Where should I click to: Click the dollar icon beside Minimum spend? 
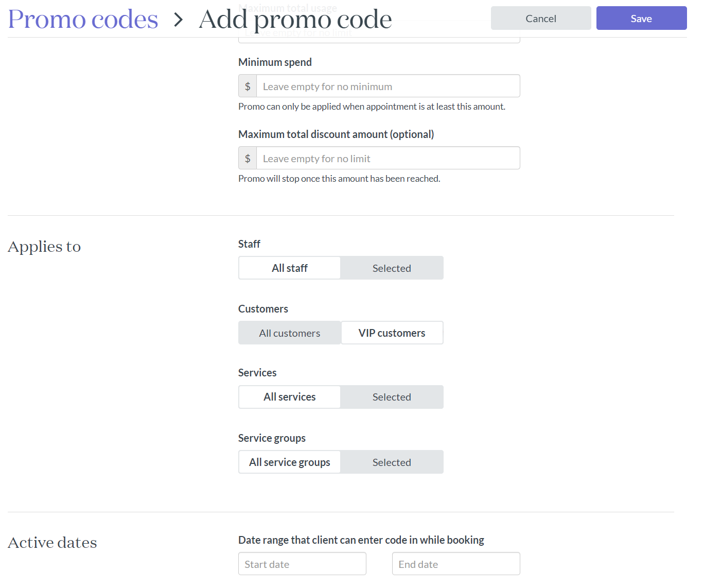coord(248,85)
